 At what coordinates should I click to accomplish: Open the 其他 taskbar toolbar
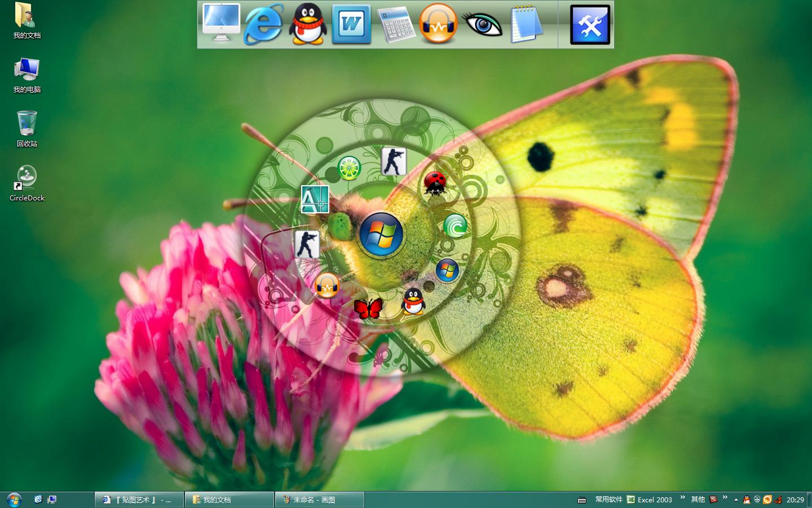tap(698, 500)
